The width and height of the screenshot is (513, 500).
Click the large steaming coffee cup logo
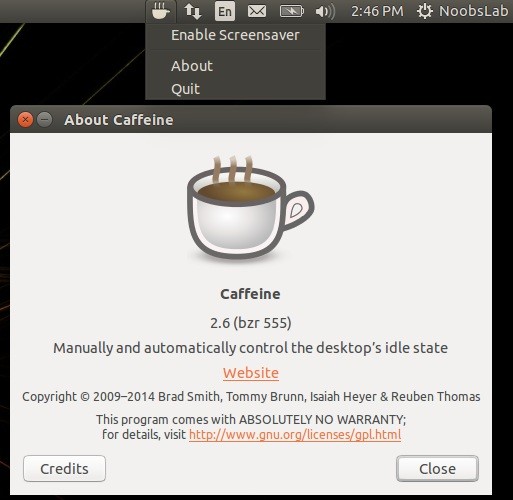click(x=251, y=207)
